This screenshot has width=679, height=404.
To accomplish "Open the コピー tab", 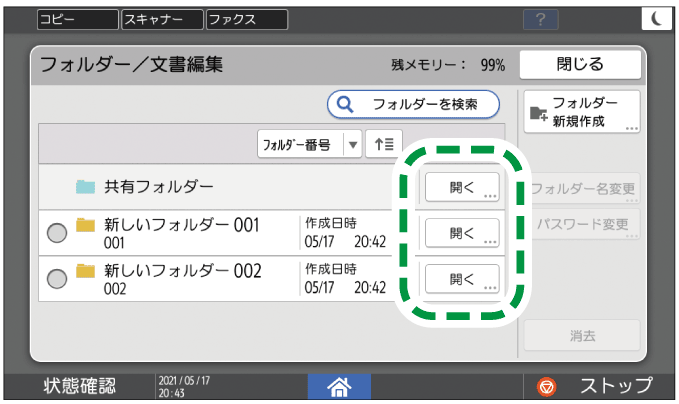I will [78, 19].
